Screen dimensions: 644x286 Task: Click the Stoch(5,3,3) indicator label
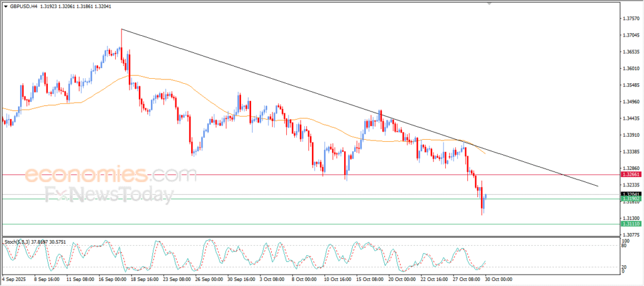tap(18, 242)
